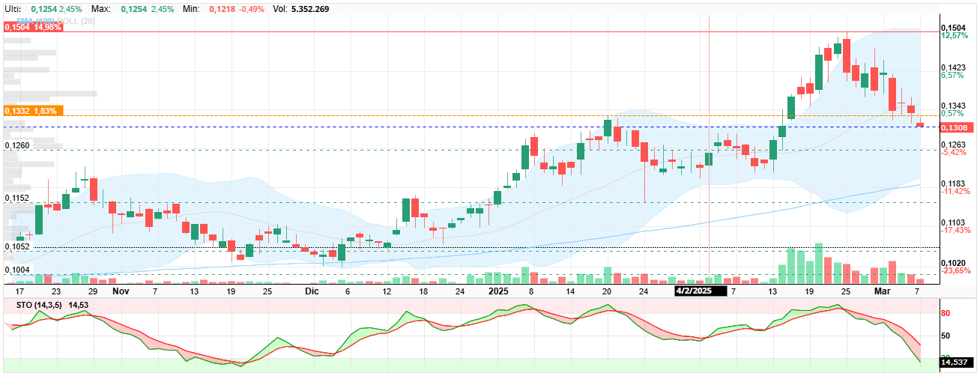The image size is (980, 376).
Task: Click the 80 level on stochastic axis
Action: coord(946,313)
